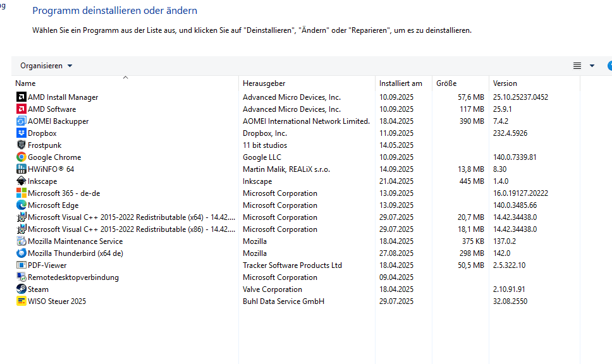Click the AMD Software icon
Viewport: 612px width, 364px height.
(x=21, y=109)
